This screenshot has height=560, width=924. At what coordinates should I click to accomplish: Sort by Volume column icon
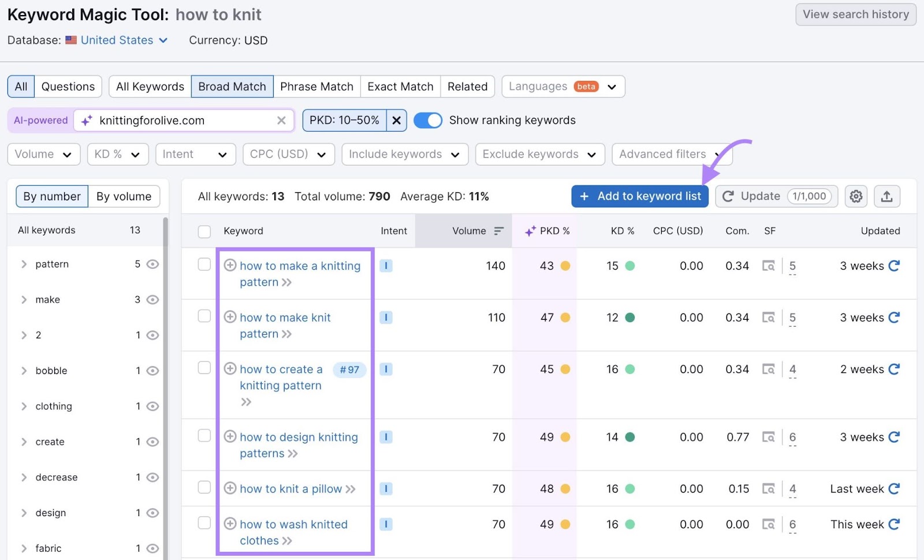coord(499,231)
